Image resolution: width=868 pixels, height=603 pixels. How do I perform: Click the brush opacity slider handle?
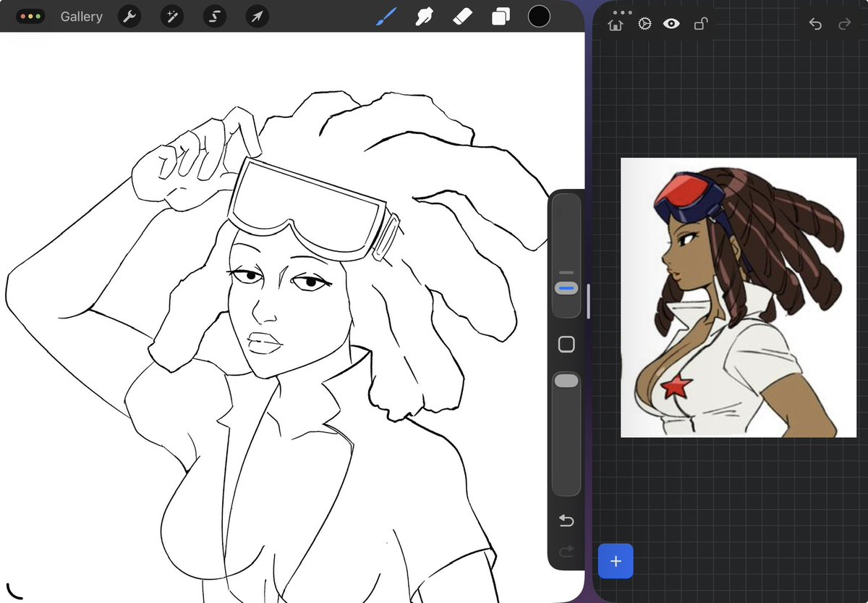point(566,381)
